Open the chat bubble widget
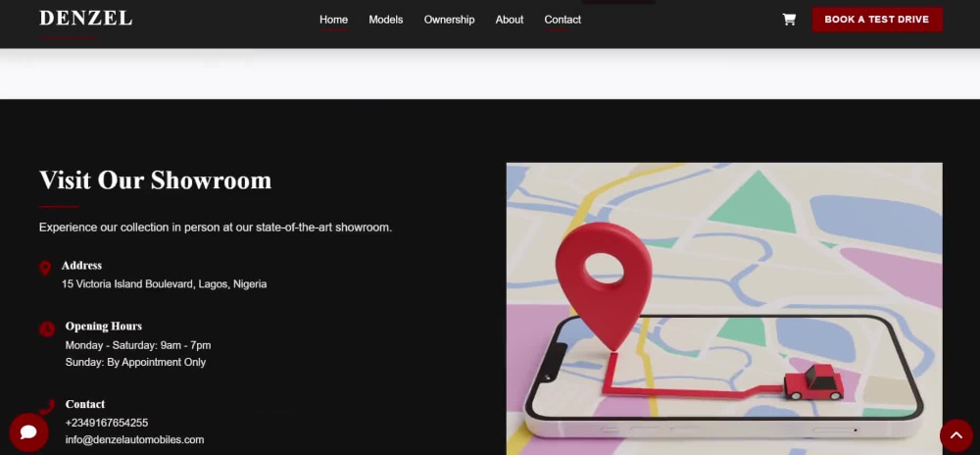 point(28,431)
